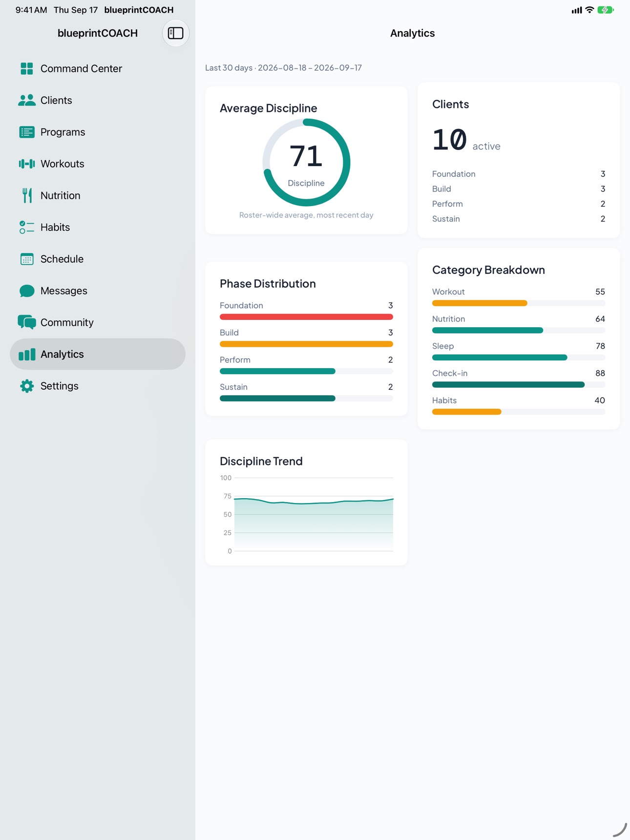Click the Workout category bar
This screenshot has height=840, width=630.
coord(519,303)
